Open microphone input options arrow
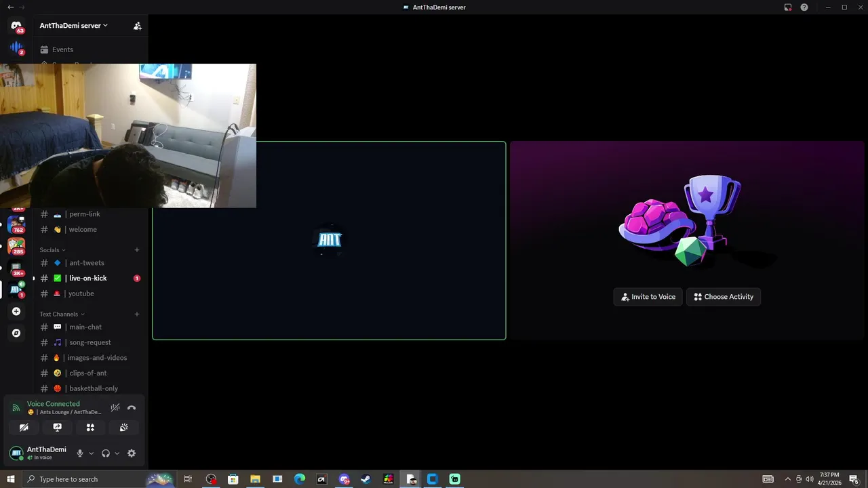 pos(92,453)
